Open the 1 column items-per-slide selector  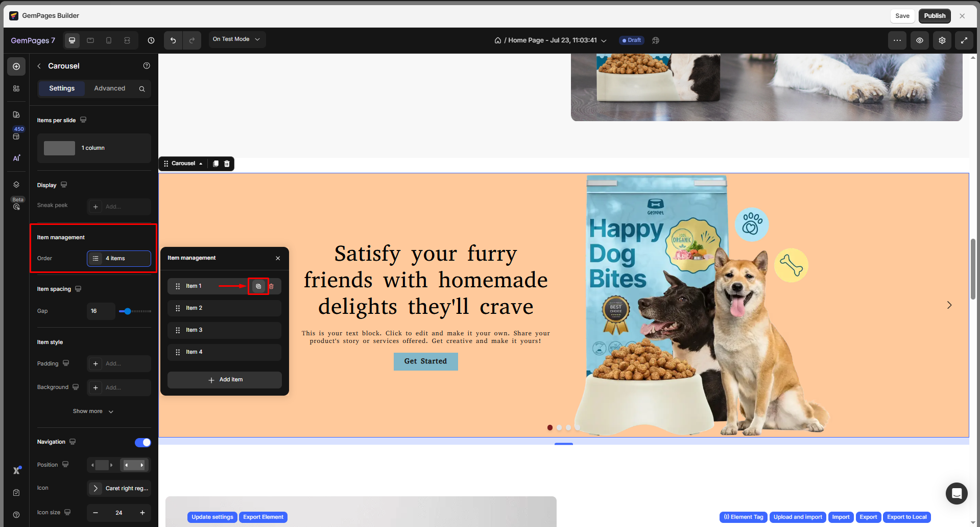click(x=94, y=148)
